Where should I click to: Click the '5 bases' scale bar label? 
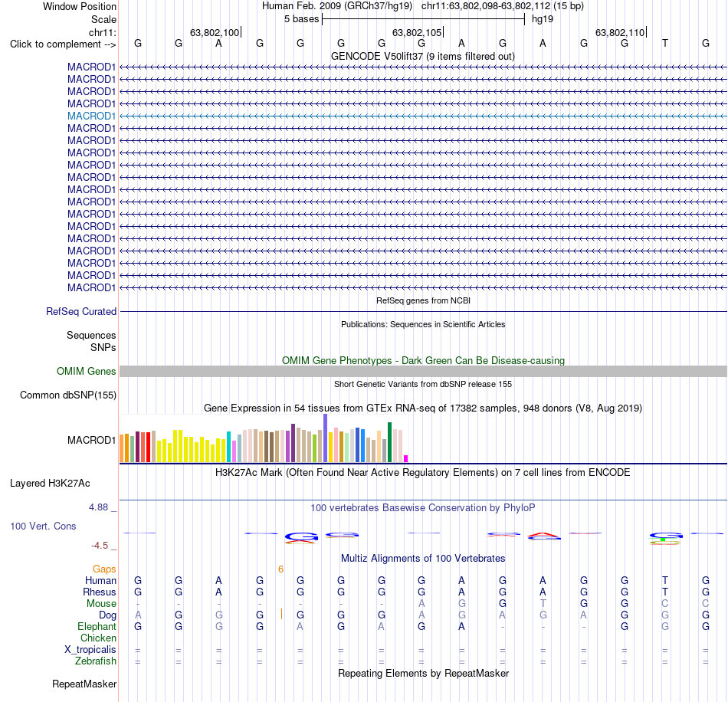[x=302, y=19]
